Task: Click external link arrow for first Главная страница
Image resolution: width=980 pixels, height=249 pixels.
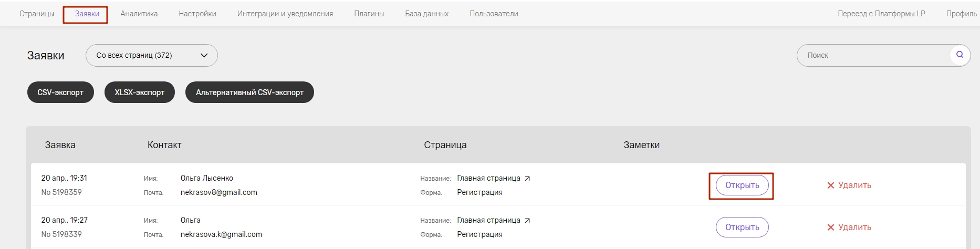Action: point(527,179)
